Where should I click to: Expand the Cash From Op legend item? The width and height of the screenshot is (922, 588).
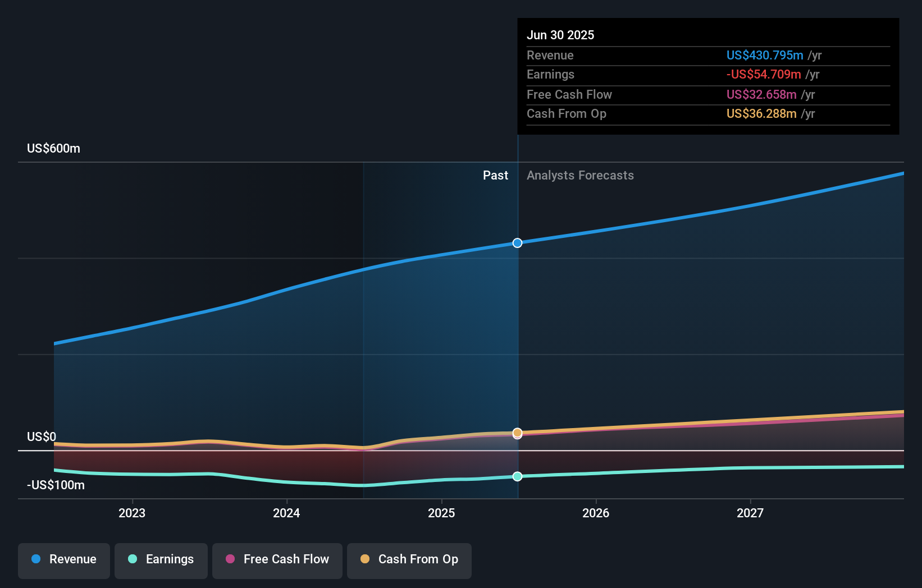409,559
